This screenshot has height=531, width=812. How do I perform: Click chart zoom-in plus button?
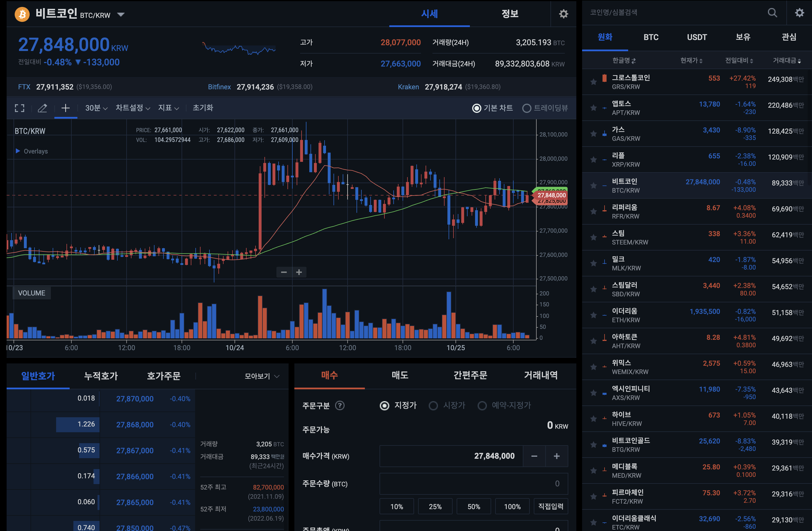299,272
